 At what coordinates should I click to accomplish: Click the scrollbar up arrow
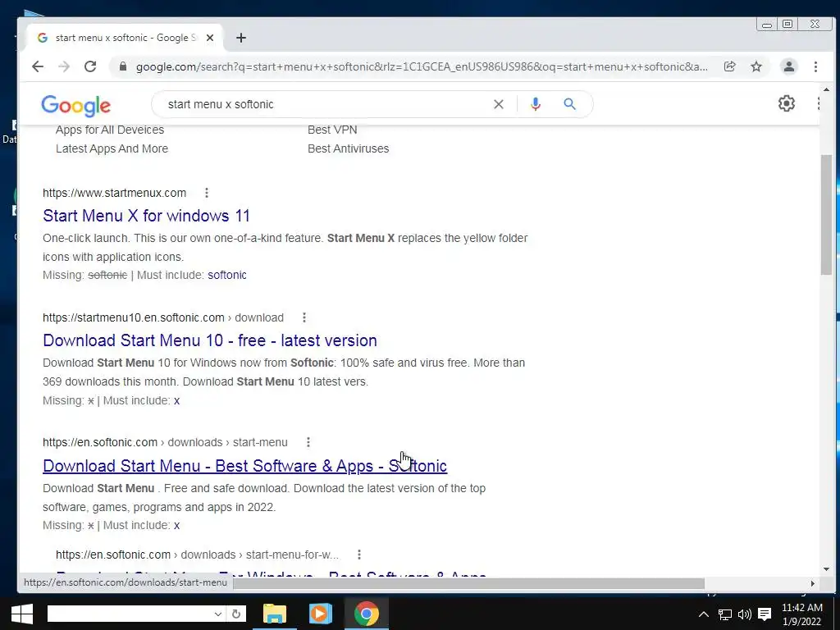[826, 90]
